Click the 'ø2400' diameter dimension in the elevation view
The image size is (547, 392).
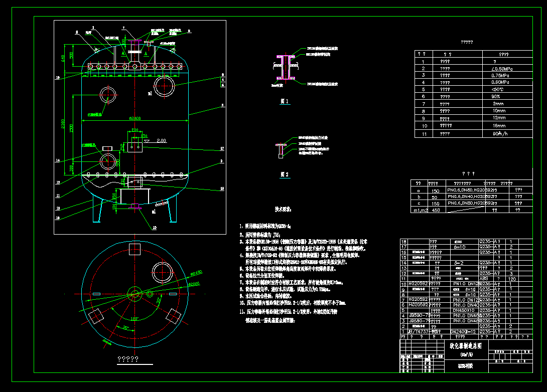tap(135, 118)
